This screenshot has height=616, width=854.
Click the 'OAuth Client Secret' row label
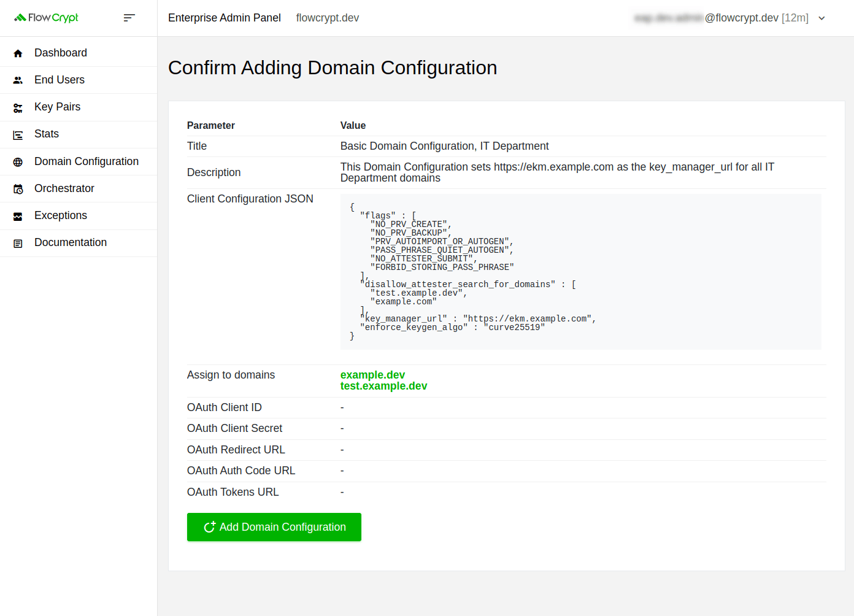tap(235, 428)
